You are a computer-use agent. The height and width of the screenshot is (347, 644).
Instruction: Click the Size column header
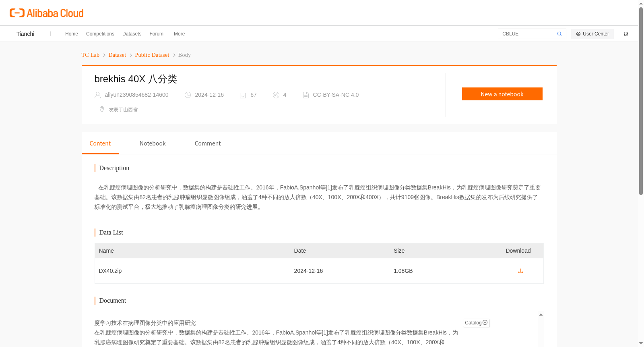pyautogui.click(x=399, y=251)
